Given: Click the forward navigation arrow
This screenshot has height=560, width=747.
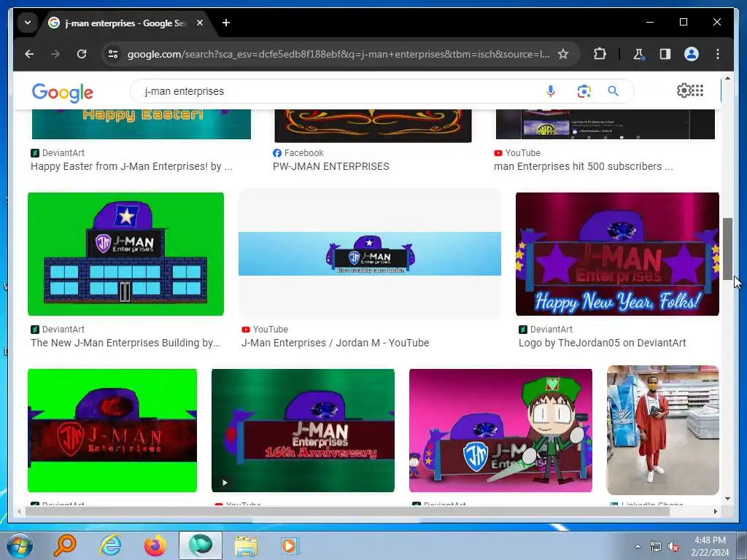Looking at the screenshot, I should click(x=55, y=54).
